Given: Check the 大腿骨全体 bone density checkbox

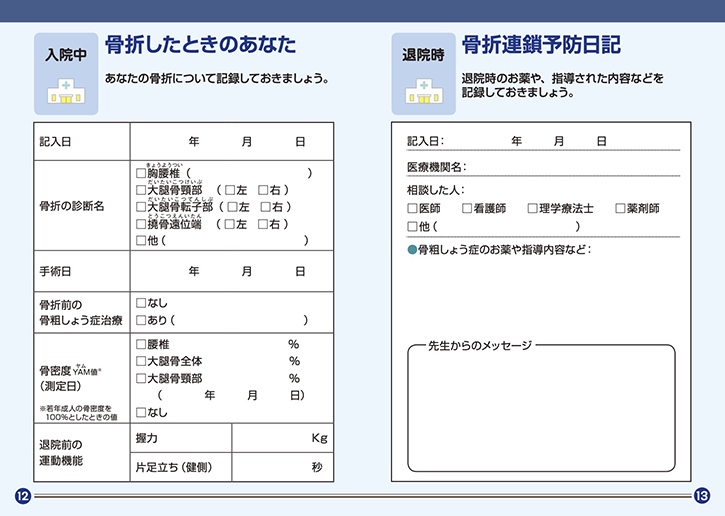Looking at the screenshot, I should (x=141, y=361).
